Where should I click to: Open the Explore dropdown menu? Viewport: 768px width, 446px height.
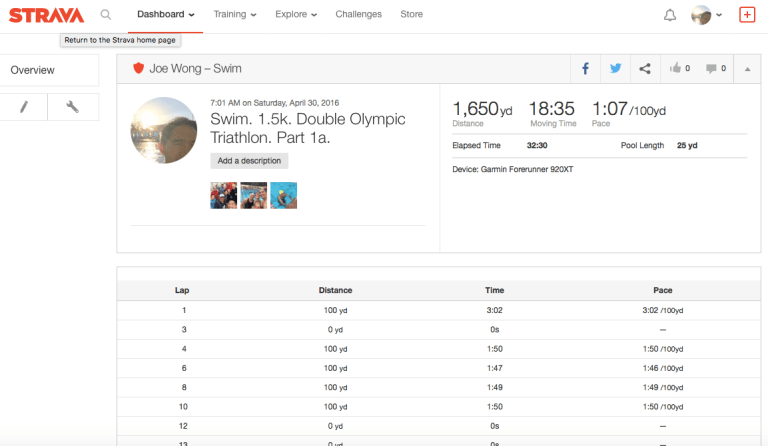pyautogui.click(x=296, y=15)
